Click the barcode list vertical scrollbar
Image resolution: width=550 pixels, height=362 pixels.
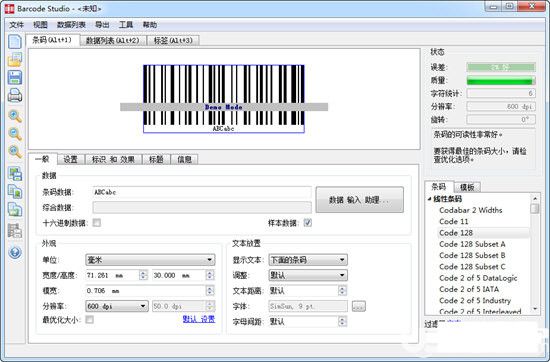coord(535,254)
